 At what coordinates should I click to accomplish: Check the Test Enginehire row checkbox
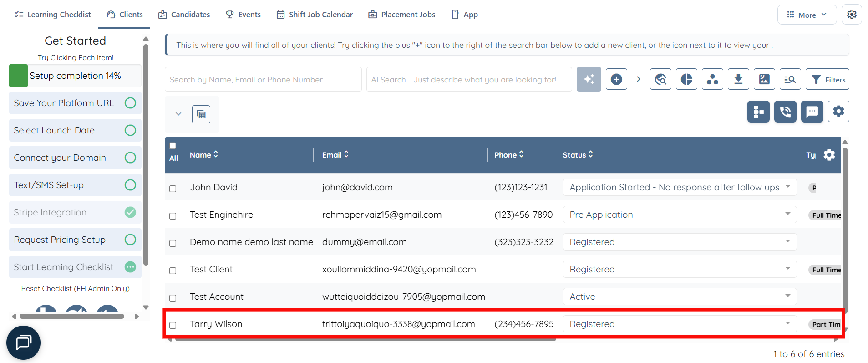[173, 216]
